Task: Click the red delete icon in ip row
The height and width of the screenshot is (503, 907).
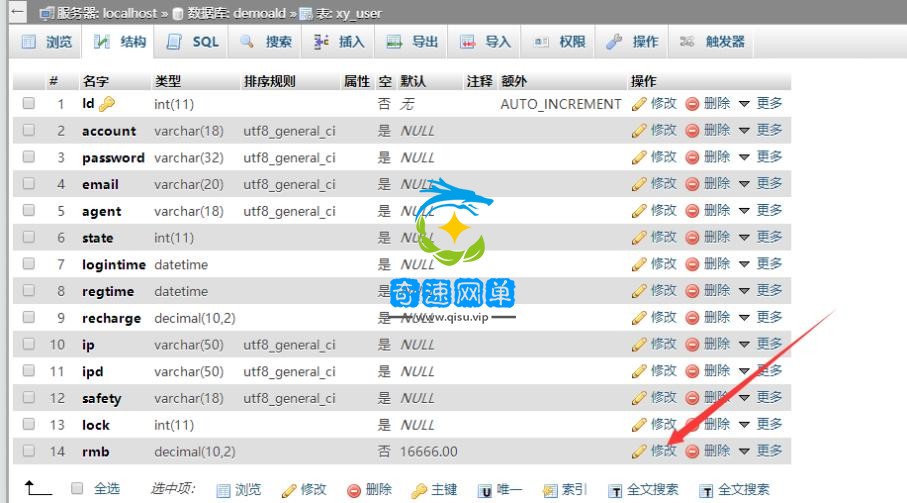Action: 692,345
